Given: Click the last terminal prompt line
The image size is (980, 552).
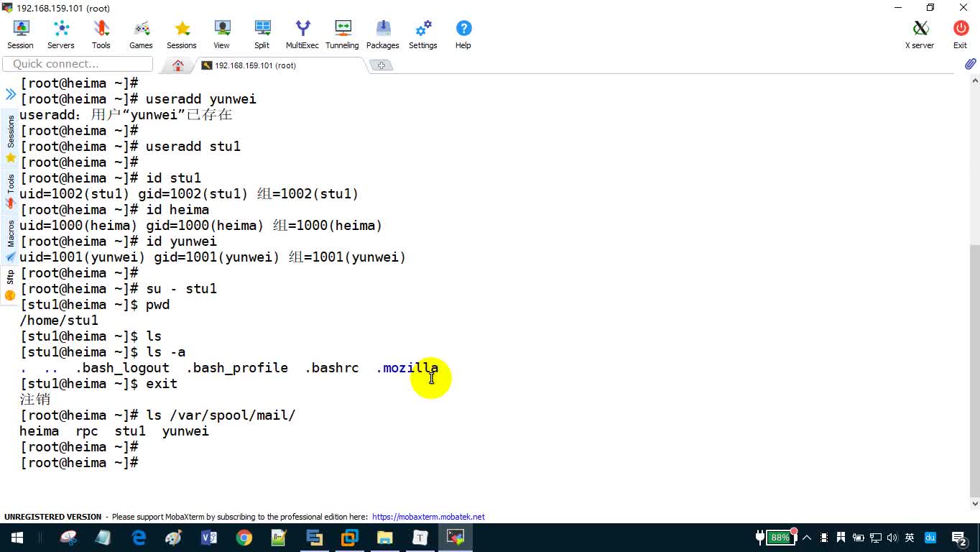Looking at the screenshot, I should (79, 463).
